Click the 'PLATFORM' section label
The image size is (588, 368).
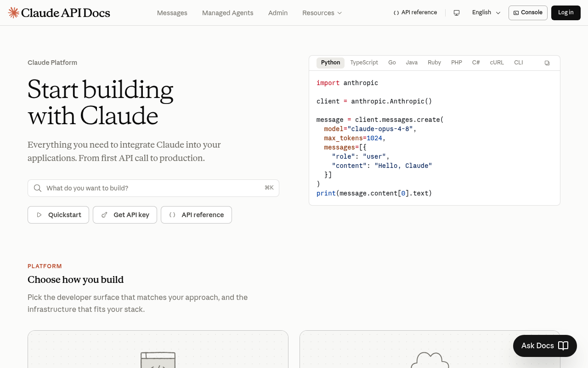coord(45,266)
